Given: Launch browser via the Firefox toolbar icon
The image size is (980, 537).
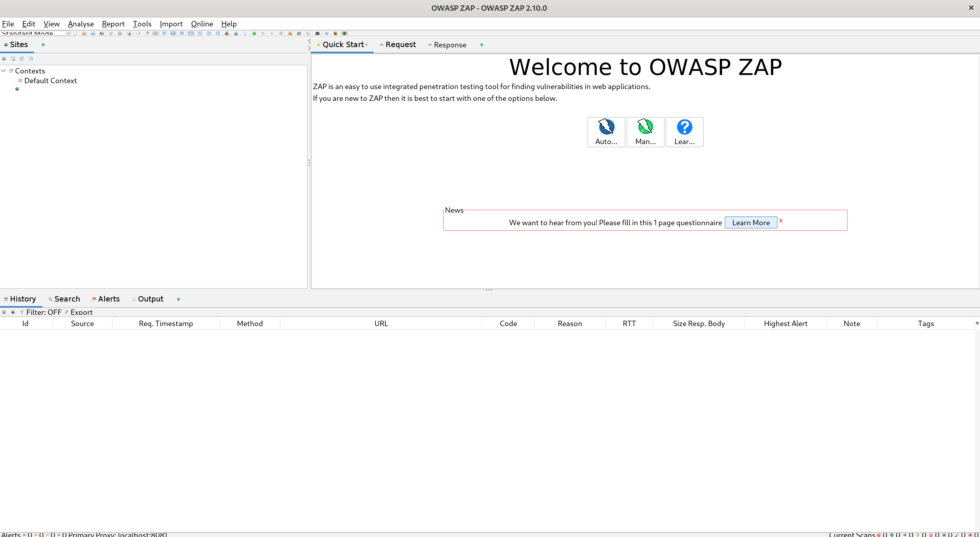Looking at the screenshot, I should point(335,34).
